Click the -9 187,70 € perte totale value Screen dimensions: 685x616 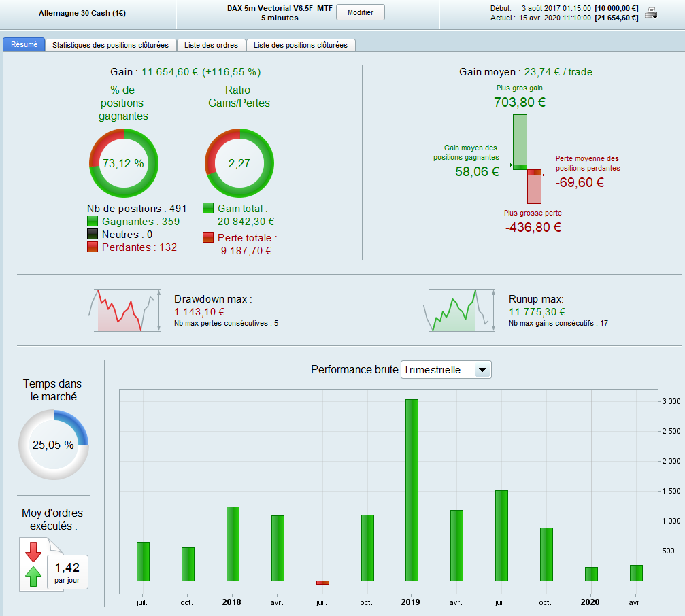click(245, 251)
